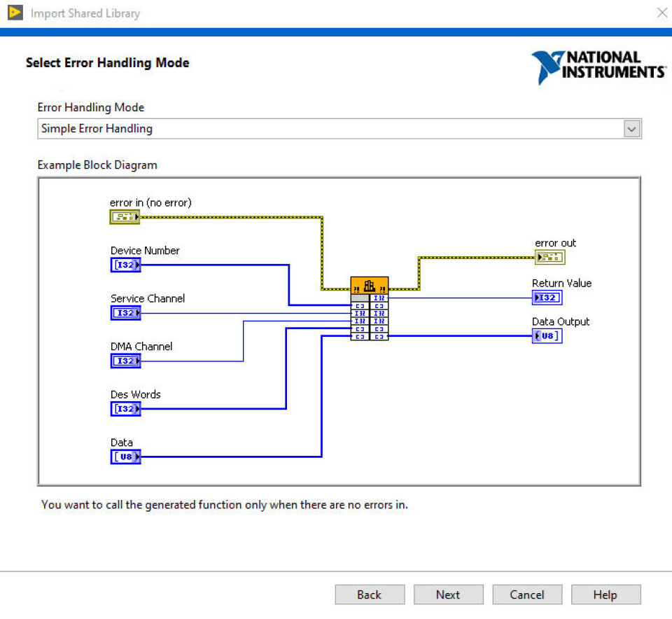Click the 'Des Words' label
672x619 pixels.
[x=135, y=394]
